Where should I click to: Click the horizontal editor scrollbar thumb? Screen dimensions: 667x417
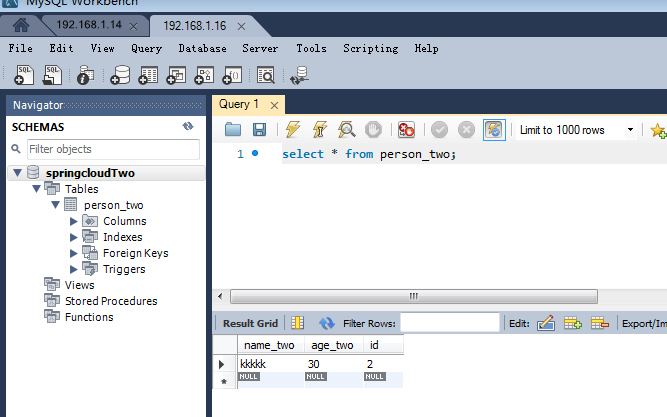pyautogui.click(x=414, y=296)
